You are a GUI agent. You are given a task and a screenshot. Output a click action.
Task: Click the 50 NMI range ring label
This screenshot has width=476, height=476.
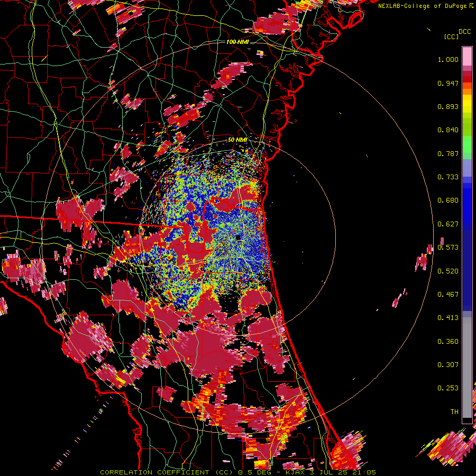click(237, 140)
